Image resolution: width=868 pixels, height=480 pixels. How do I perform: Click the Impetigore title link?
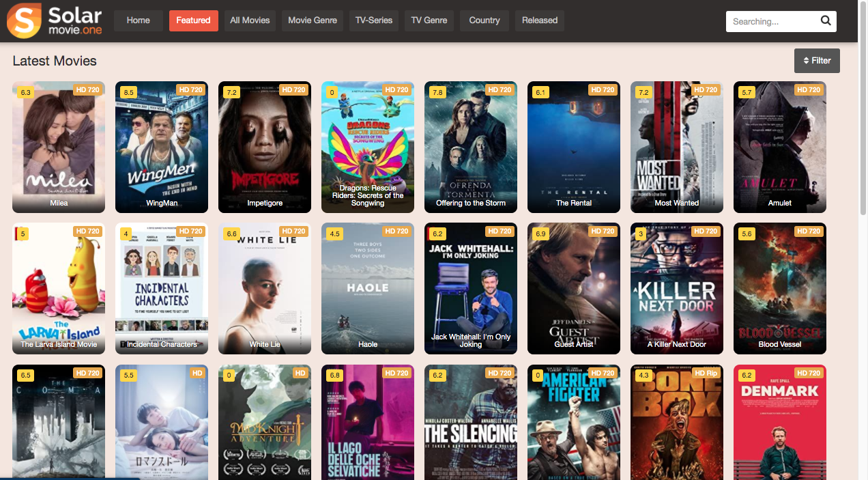(265, 203)
